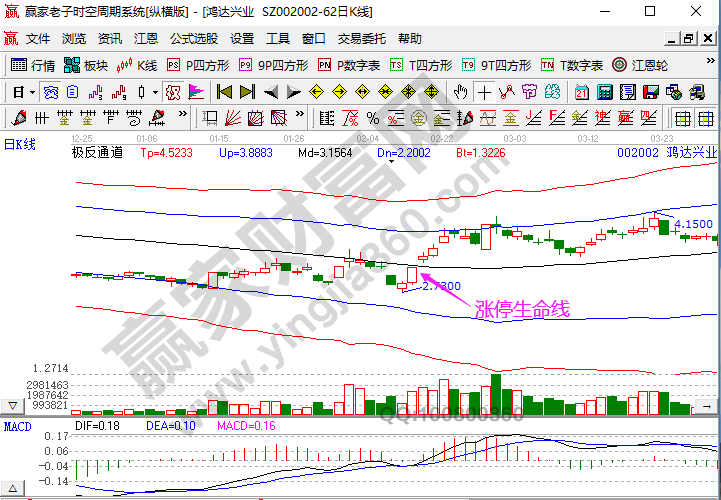
Task: Click the 03-03 date marker on timeline
Action: click(x=515, y=137)
